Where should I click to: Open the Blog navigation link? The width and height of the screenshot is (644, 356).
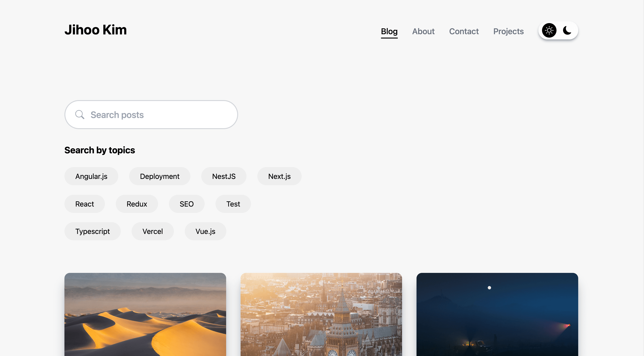point(389,31)
